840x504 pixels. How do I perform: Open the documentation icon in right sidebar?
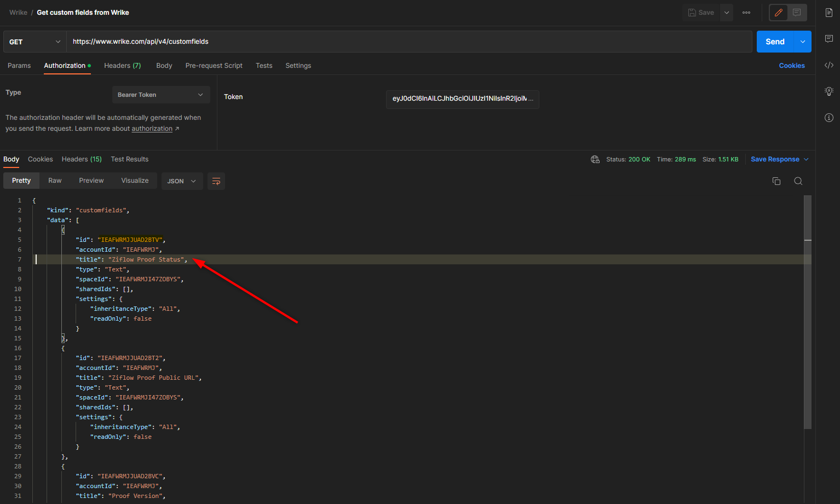[x=829, y=13]
